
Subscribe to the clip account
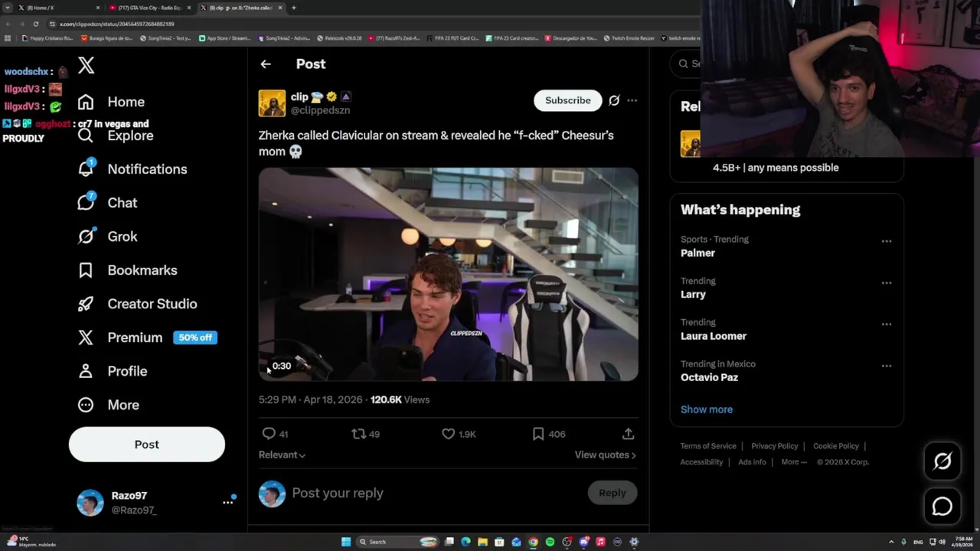pyautogui.click(x=568, y=100)
